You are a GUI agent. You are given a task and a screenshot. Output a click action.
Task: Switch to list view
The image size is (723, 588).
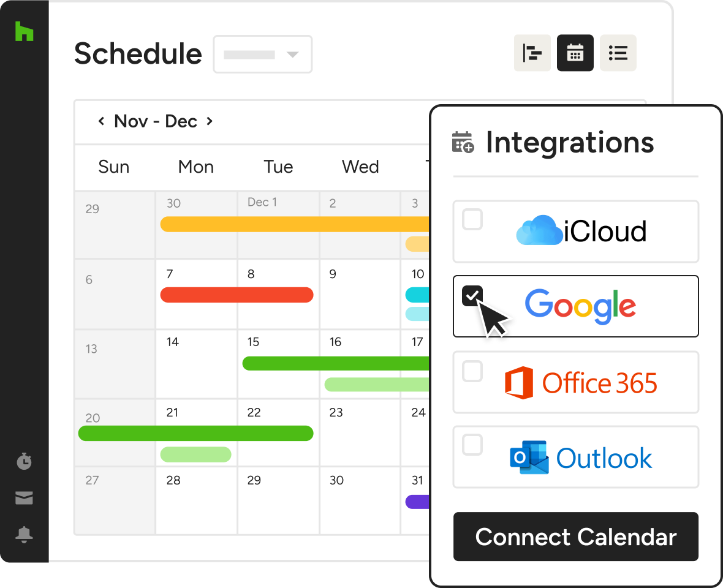pos(618,53)
